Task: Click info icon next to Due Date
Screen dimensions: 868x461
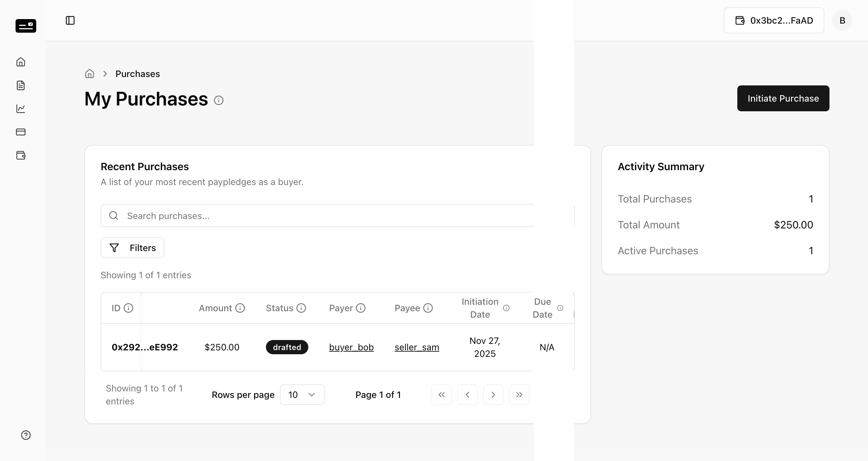Action: (560, 308)
